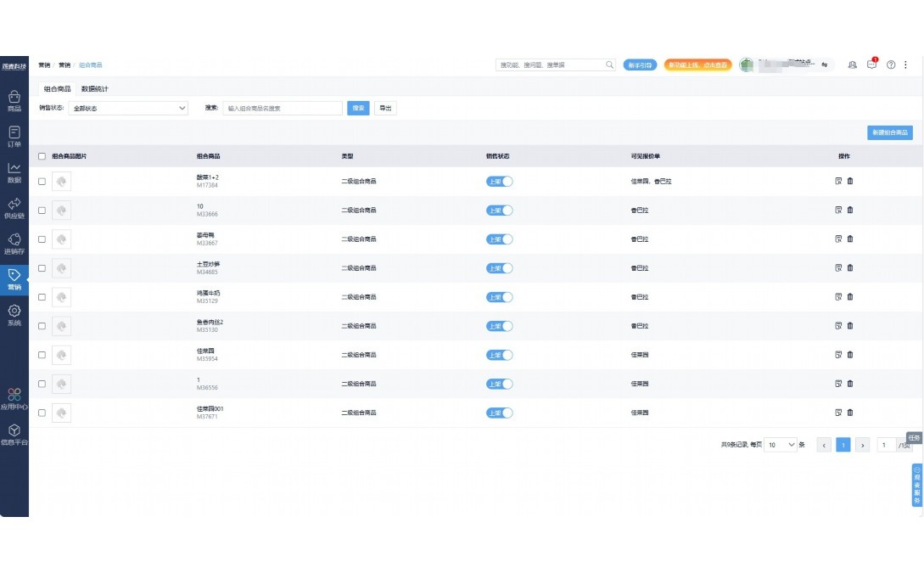The width and height of the screenshot is (924, 573).
Task: Click the 组合商品 name search input field
Action: point(283,109)
